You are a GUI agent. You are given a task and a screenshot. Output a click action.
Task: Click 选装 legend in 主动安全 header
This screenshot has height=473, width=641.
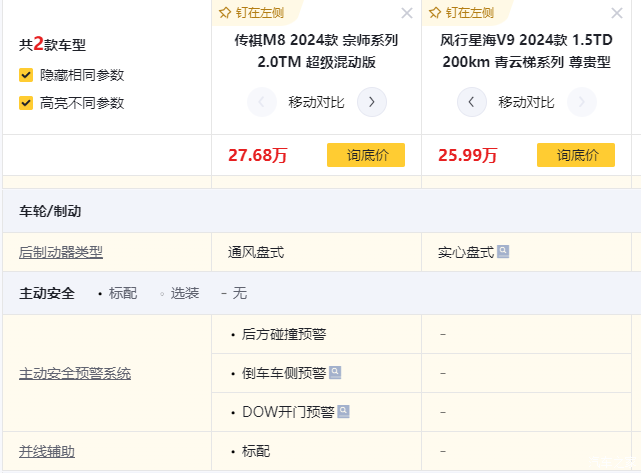(x=185, y=293)
